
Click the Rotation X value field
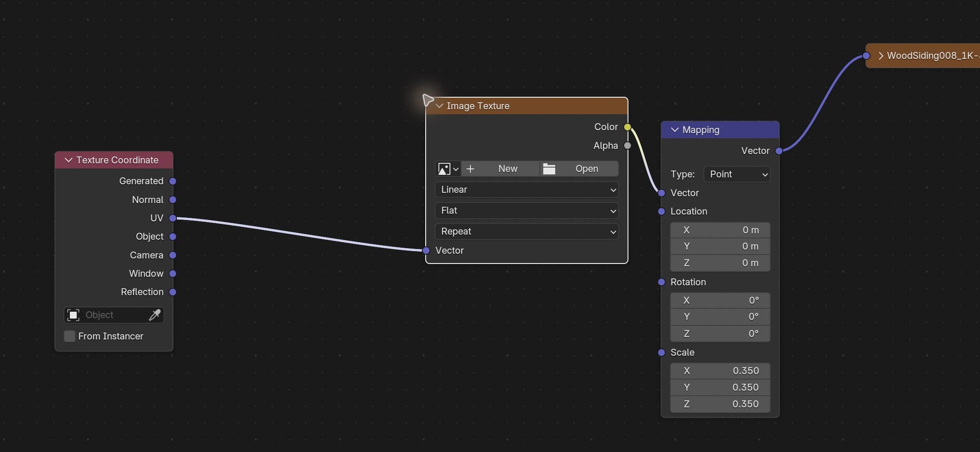click(x=720, y=301)
